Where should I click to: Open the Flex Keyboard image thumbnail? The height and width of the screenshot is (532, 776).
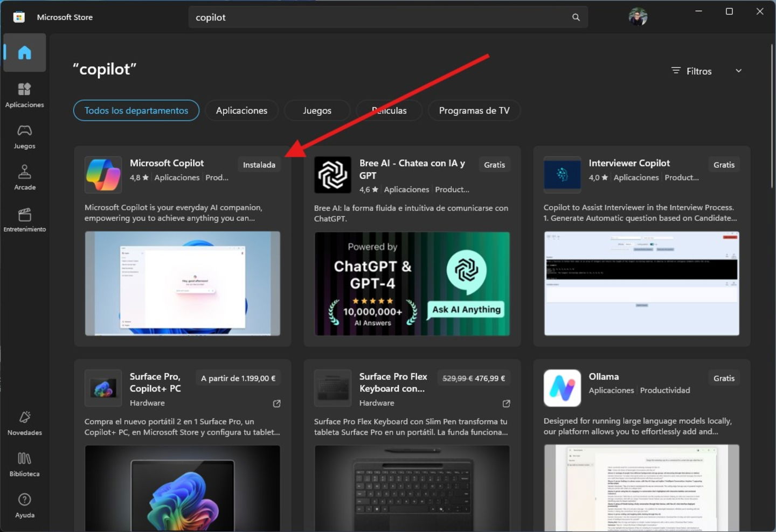click(412, 488)
